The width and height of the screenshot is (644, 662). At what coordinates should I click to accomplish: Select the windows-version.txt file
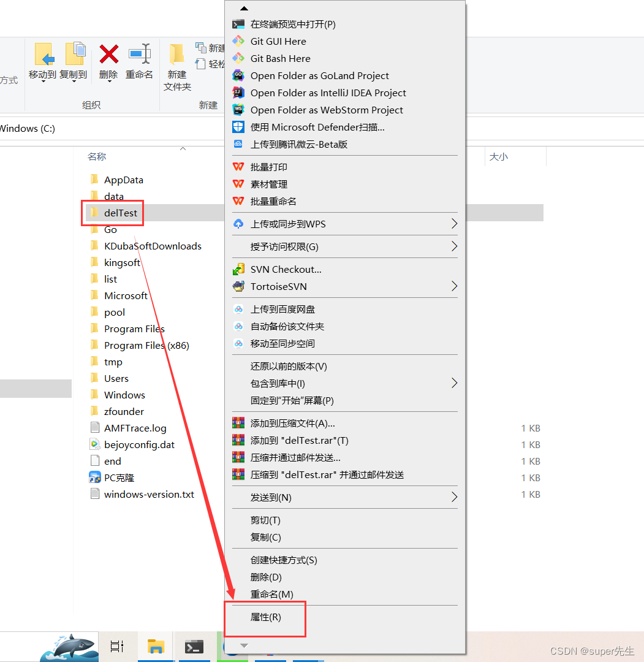tap(149, 495)
